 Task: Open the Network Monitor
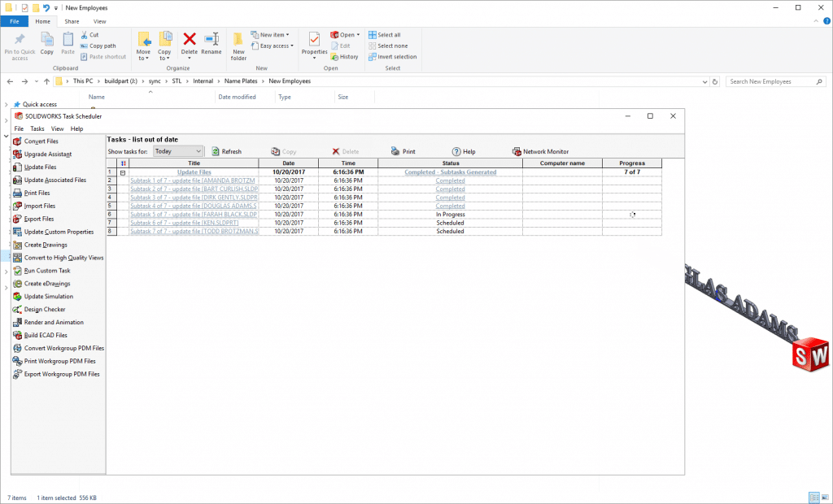tap(540, 151)
